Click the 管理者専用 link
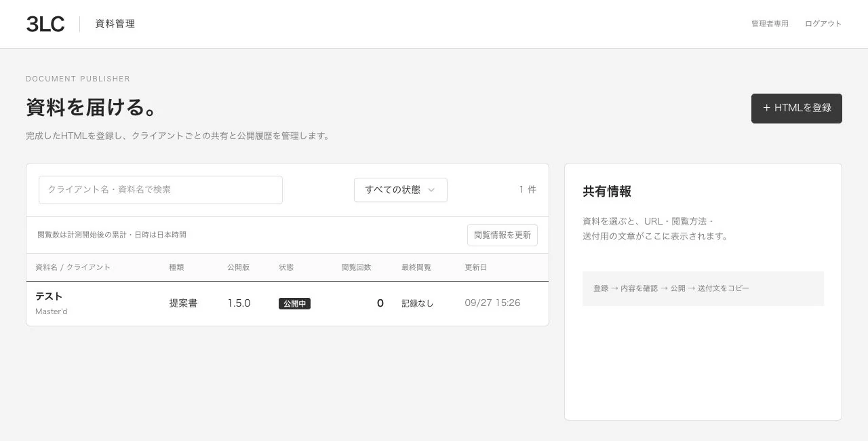868x441 pixels. (x=770, y=24)
